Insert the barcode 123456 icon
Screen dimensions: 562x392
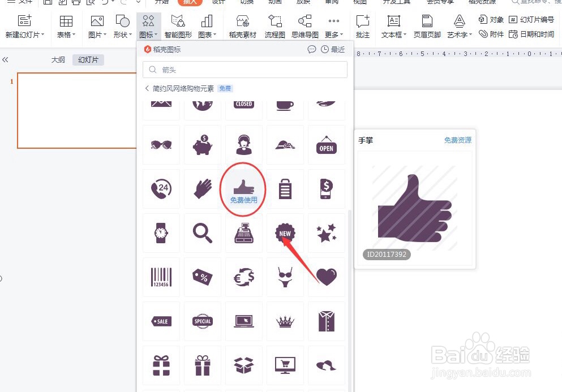161,277
